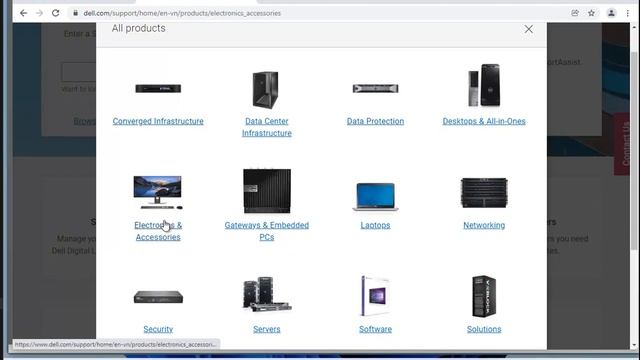
Task: Open the Software link
Action: 376,329
